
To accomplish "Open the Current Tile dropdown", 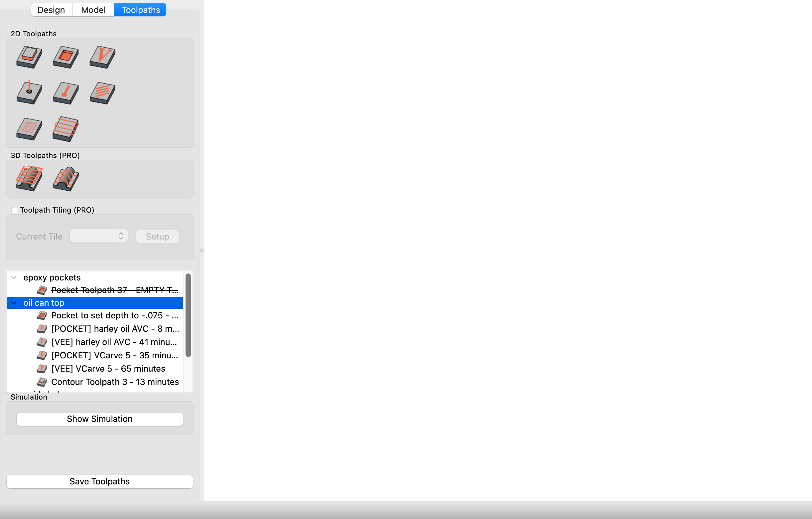I will [x=98, y=236].
